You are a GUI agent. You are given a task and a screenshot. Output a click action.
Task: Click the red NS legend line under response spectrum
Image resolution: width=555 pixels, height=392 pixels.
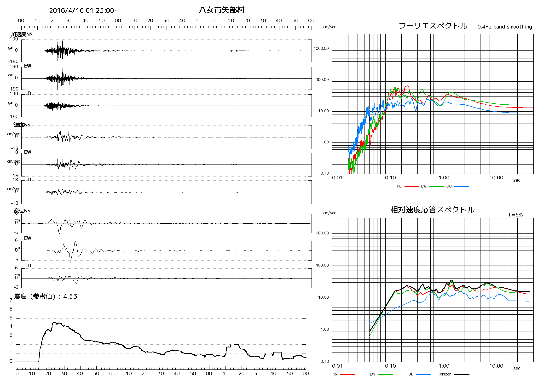point(347,375)
